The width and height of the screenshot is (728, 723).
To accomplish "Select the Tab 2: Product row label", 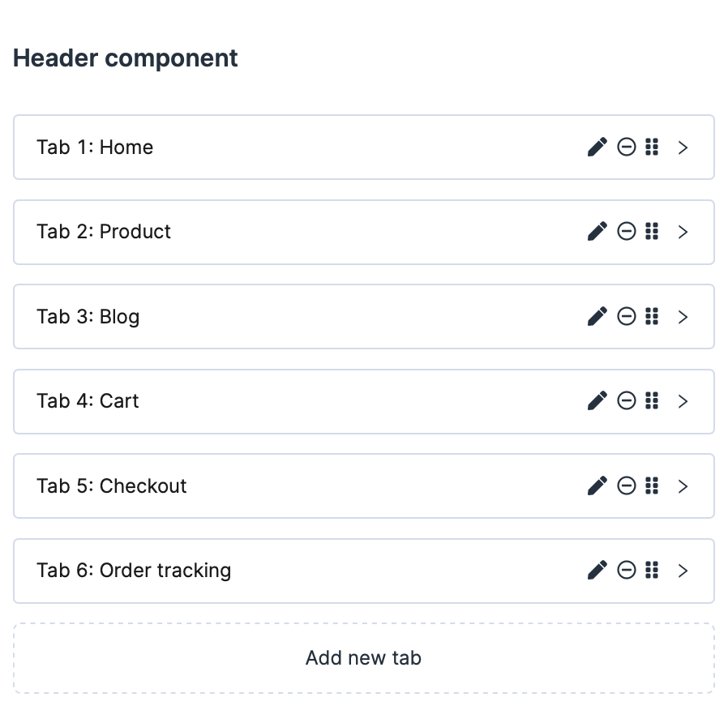I will coord(104,232).
